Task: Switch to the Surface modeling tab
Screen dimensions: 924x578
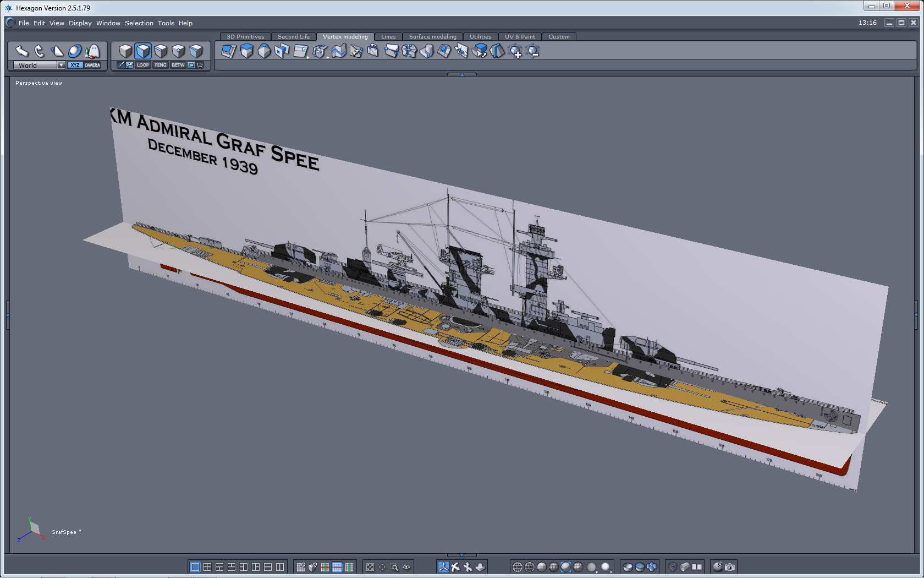Action: [x=432, y=37]
